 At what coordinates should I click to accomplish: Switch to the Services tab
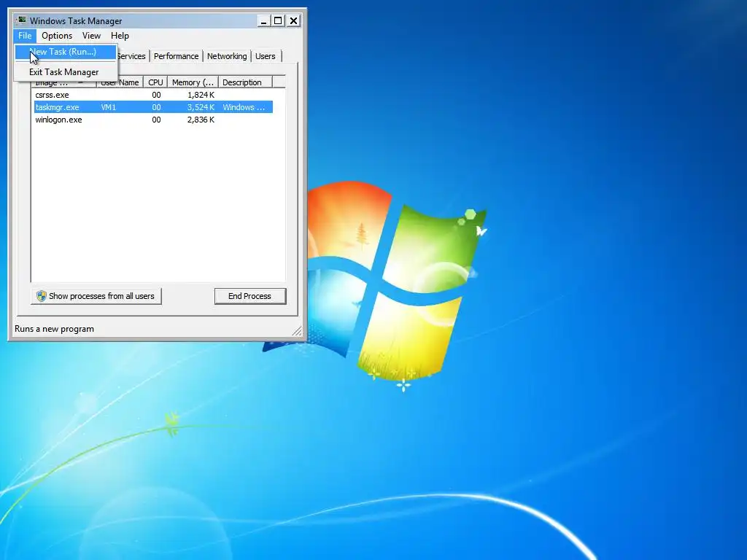coord(131,56)
